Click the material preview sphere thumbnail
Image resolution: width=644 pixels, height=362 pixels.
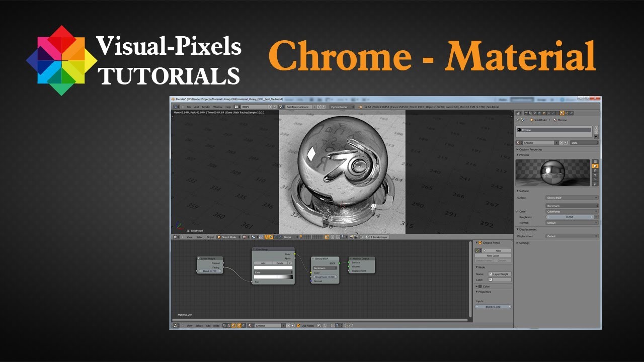click(552, 173)
